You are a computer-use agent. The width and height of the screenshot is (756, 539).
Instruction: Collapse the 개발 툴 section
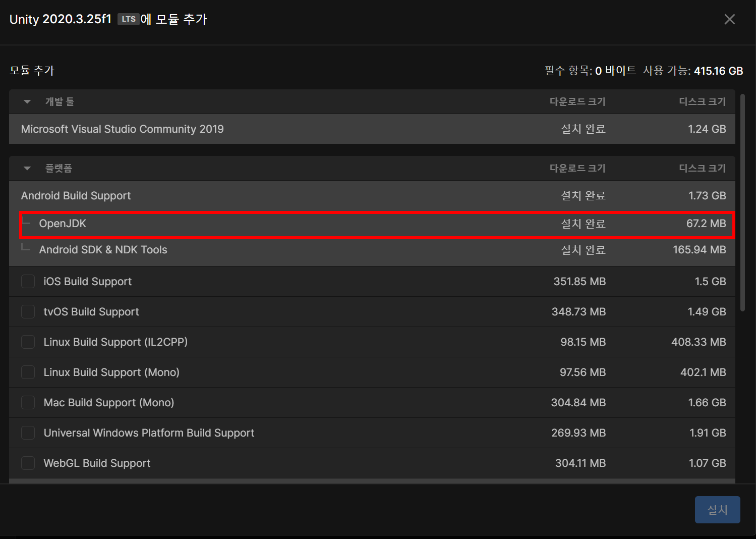[27, 101]
